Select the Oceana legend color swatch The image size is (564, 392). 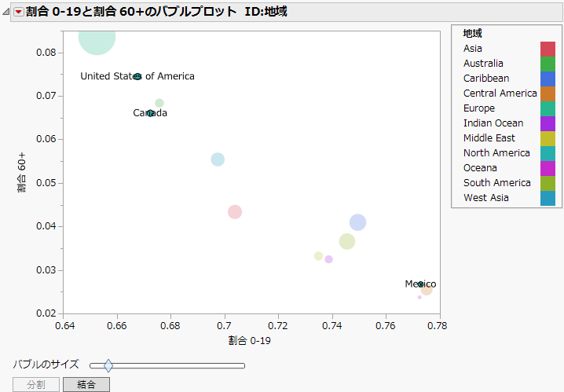(x=548, y=168)
